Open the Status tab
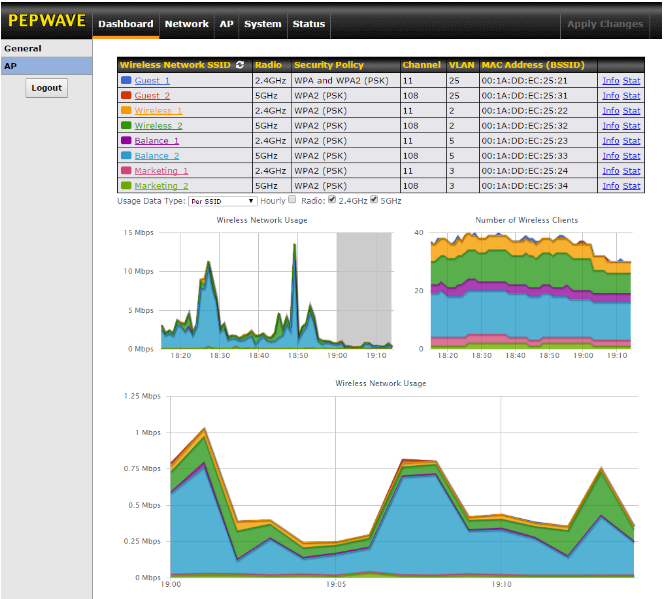This screenshot has width=664, height=599. click(x=308, y=24)
